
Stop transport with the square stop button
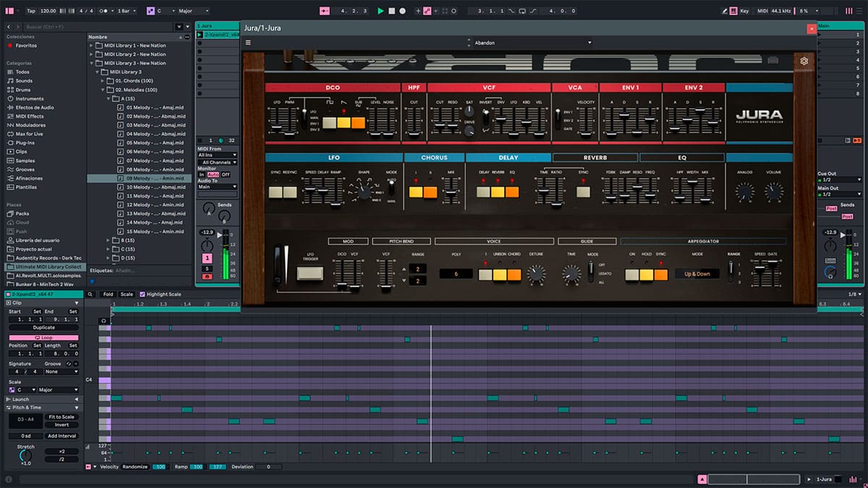coord(391,11)
